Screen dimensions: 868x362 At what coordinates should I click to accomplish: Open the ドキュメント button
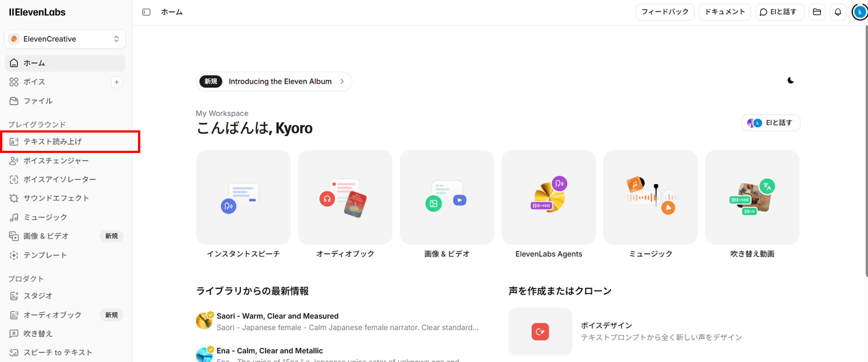point(724,12)
